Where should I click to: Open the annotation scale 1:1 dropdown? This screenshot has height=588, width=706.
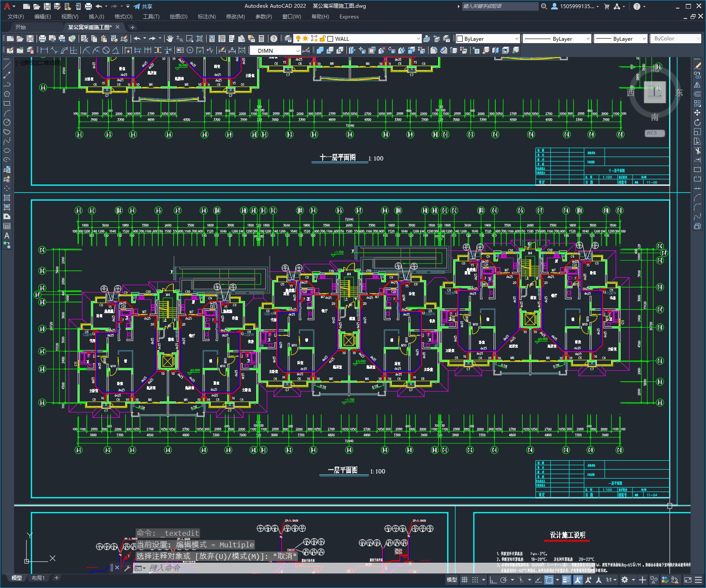[x=611, y=580]
